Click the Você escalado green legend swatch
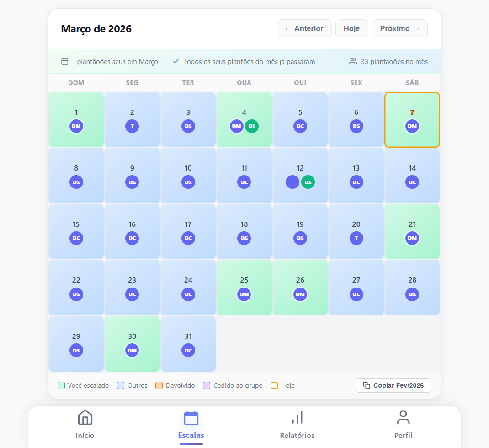Screen dimensions: 489x448 point(61,385)
